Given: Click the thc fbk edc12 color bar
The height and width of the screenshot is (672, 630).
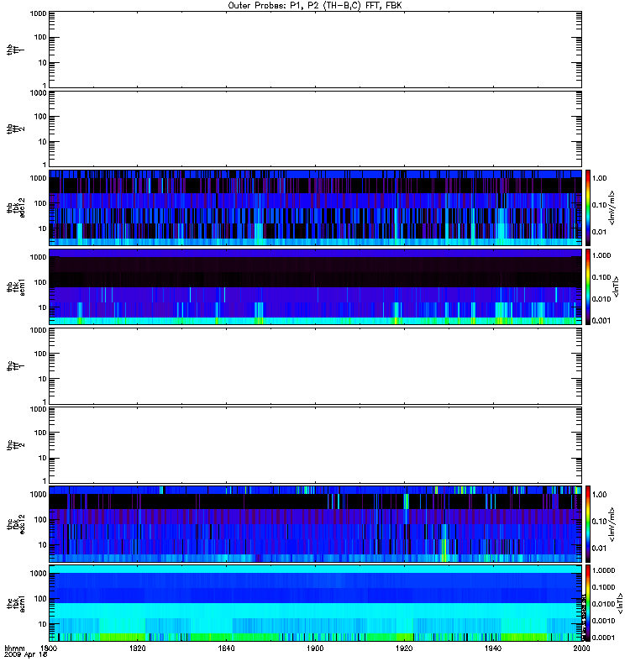Looking at the screenshot, I should click(588, 524).
